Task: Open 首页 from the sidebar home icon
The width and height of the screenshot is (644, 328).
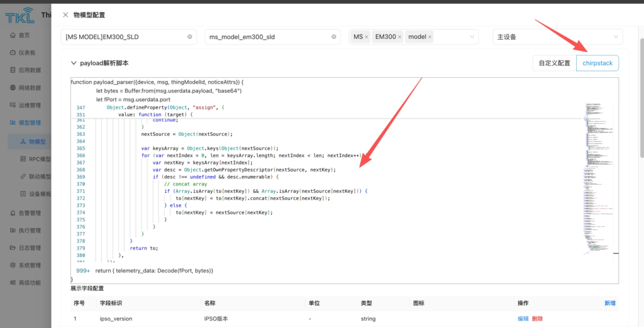Action: 13,35
